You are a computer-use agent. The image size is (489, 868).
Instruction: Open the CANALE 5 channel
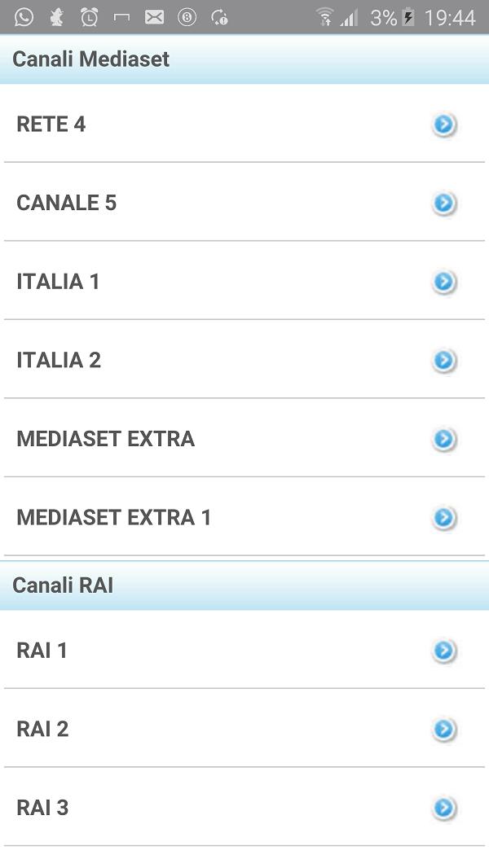[x=65, y=203]
